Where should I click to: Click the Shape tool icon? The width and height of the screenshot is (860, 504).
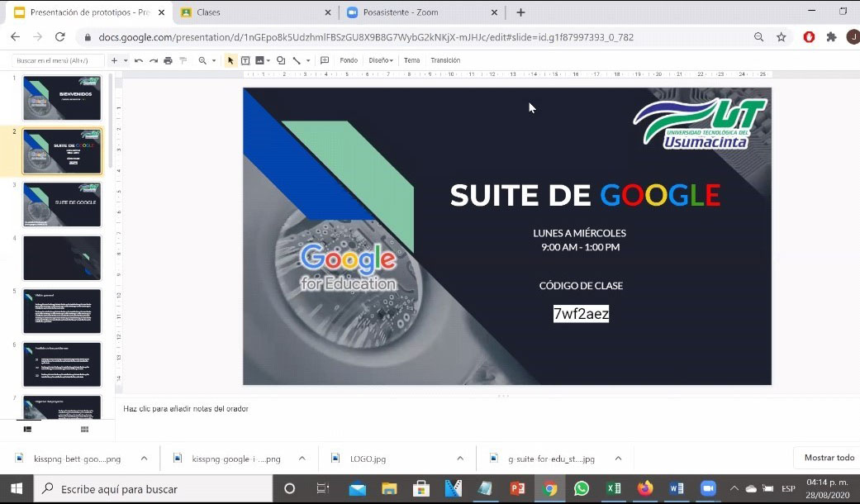281,60
